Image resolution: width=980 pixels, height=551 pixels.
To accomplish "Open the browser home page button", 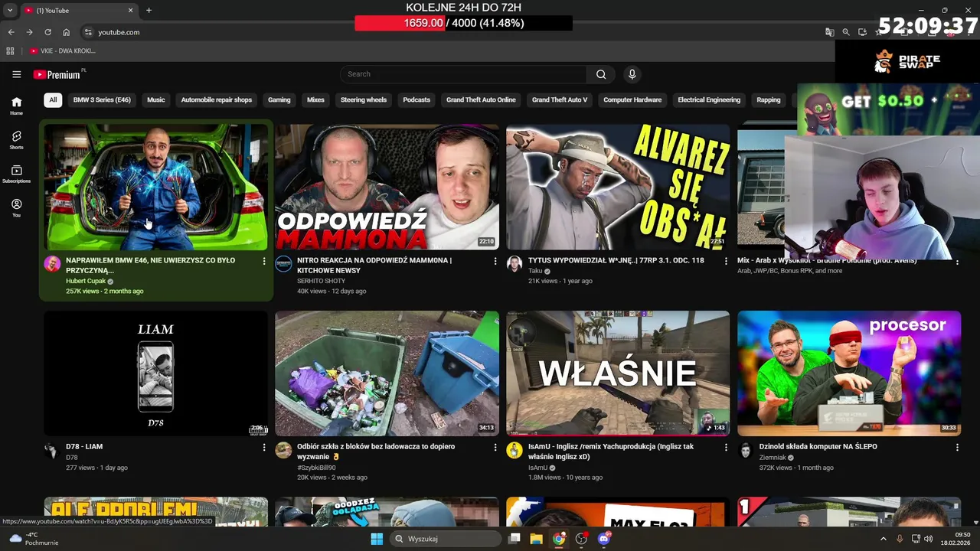I will (x=66, y=32).
